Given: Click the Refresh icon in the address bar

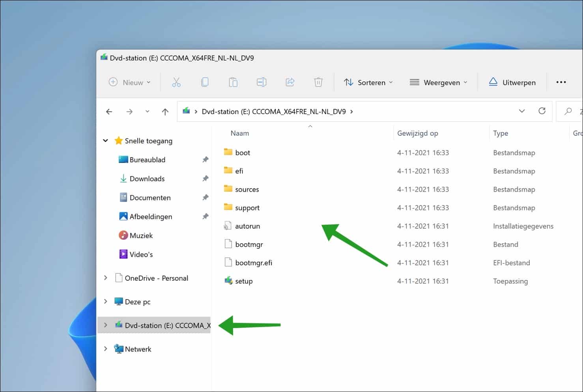Looking at the screenshot, I should tap(542, 111).
